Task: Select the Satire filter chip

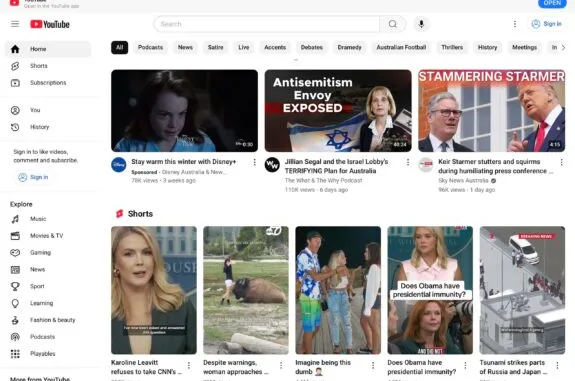Action: pyautogui.click(x=216, y=48)
